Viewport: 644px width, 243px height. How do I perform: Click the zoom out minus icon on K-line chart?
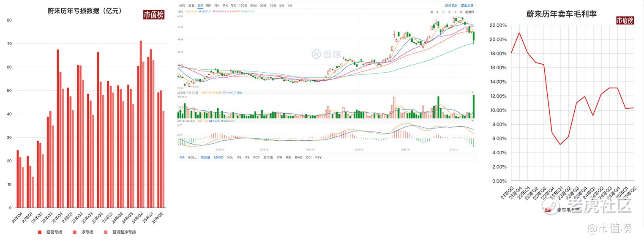pyautogui.click(x=443, y=12)
